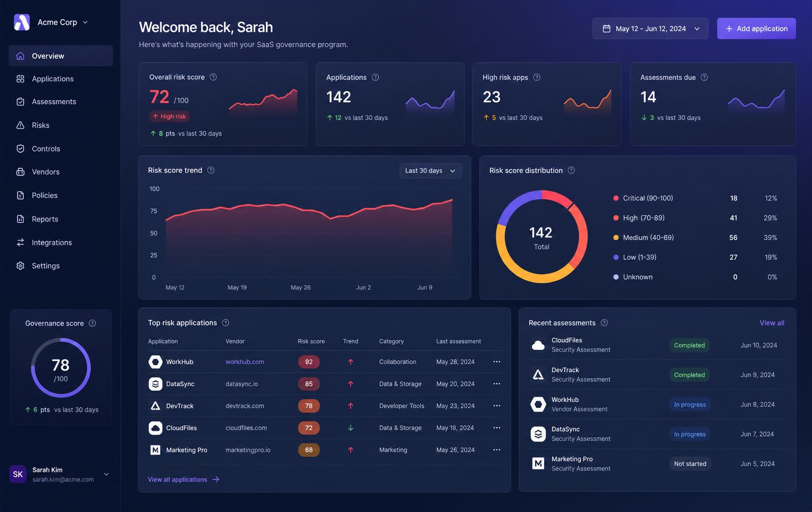Open the three-dot menu for WorkHub row
Screen dimensions: 812x512
click(497, 362)
